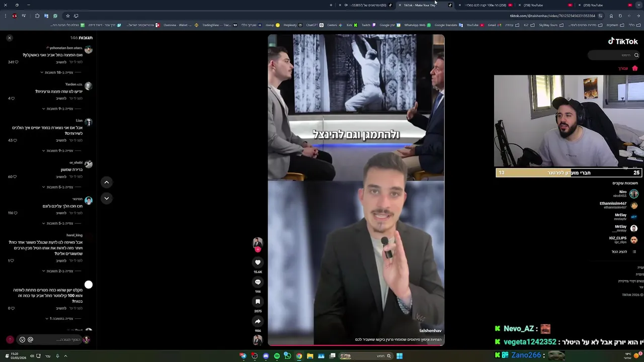The image size is (644, 362).
Task: Share the video using the arrow icon
Action: tap(258, 321)
